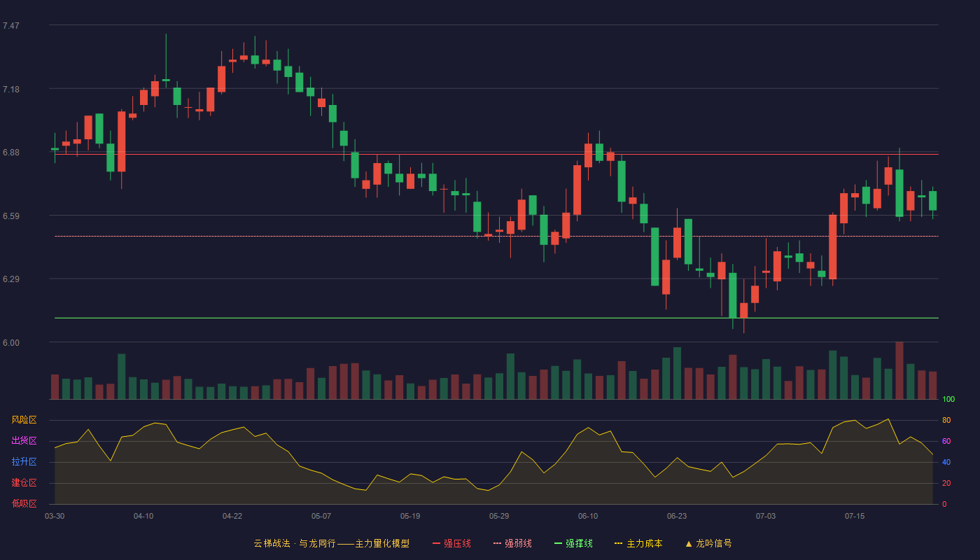
Task: Click the 低吸区 zone label
Action: point(24,504)
